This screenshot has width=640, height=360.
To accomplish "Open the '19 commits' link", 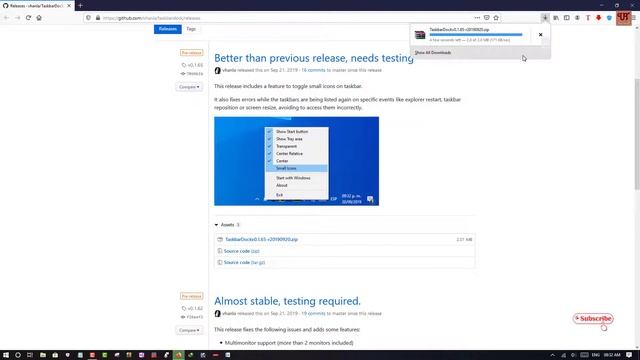I will coord(313,313).
